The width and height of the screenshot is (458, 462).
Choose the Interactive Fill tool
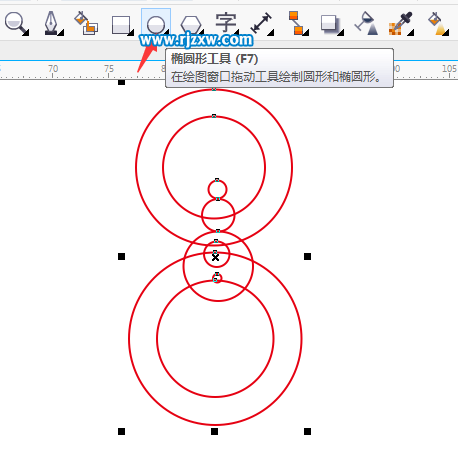(x=438, y=23)
